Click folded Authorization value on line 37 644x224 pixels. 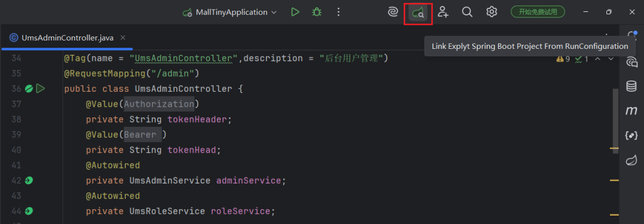[159, 104]
